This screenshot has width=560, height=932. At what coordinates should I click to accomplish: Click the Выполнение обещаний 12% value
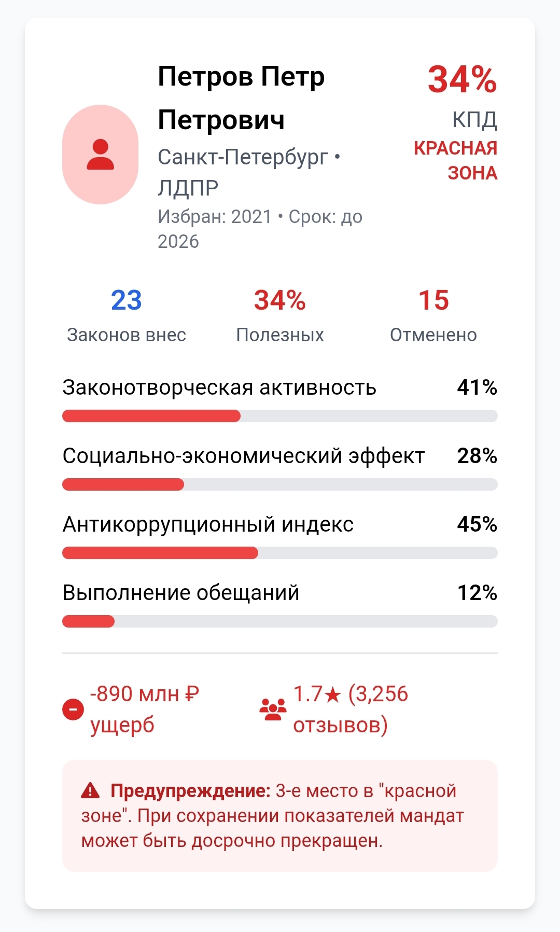tap(477, 593)
